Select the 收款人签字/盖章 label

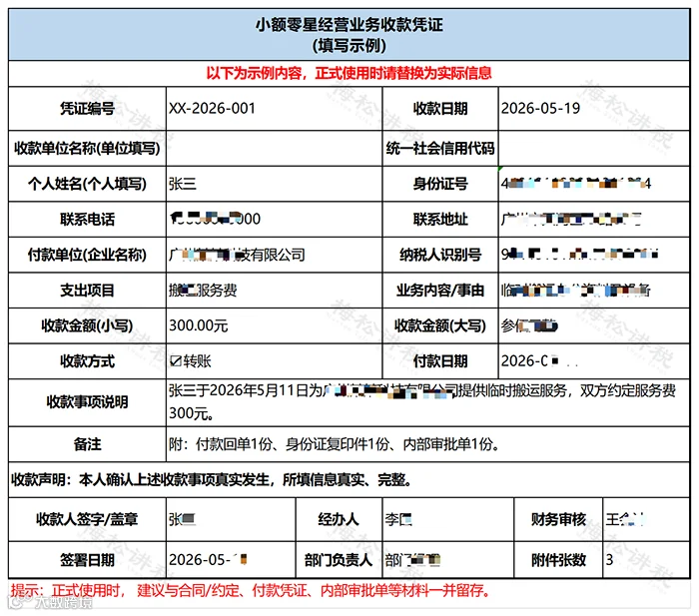[88, 520]
